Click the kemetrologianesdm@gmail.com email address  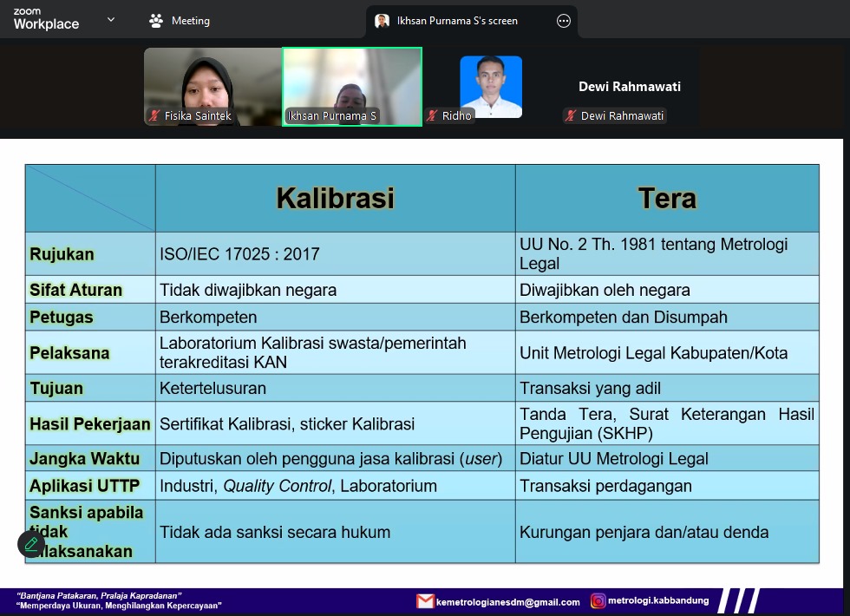pos(508,602)
